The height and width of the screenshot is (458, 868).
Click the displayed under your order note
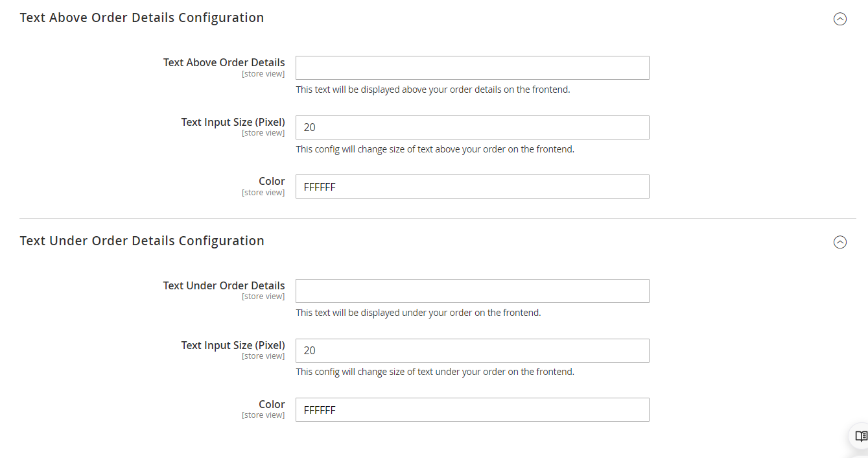coord(418,313)
